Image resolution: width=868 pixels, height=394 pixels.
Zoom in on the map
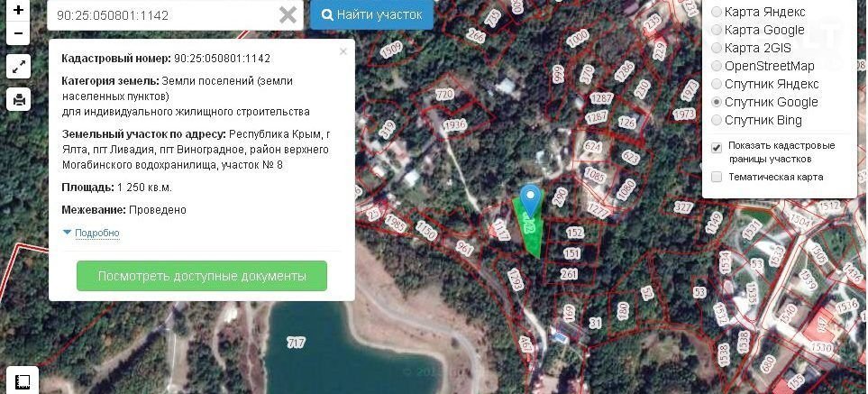18,11
